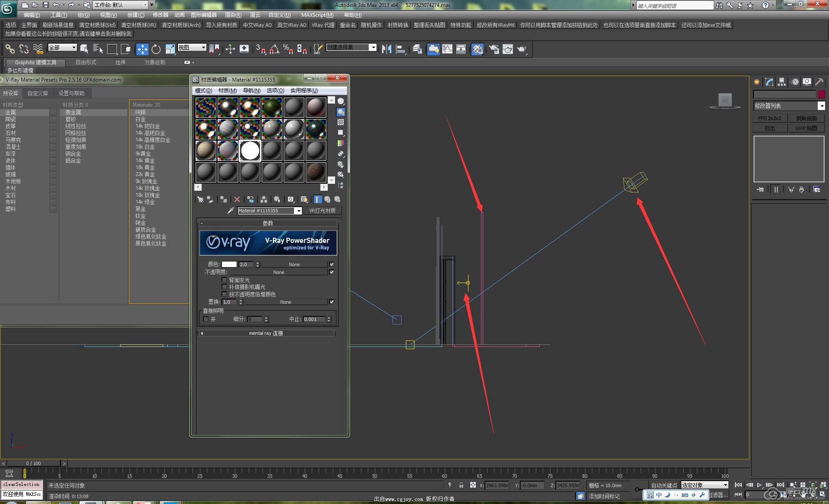Screen dimensions: 829x504
Task: Click Show Shaded Material in Viewport icon
Action: coord(304,199)
